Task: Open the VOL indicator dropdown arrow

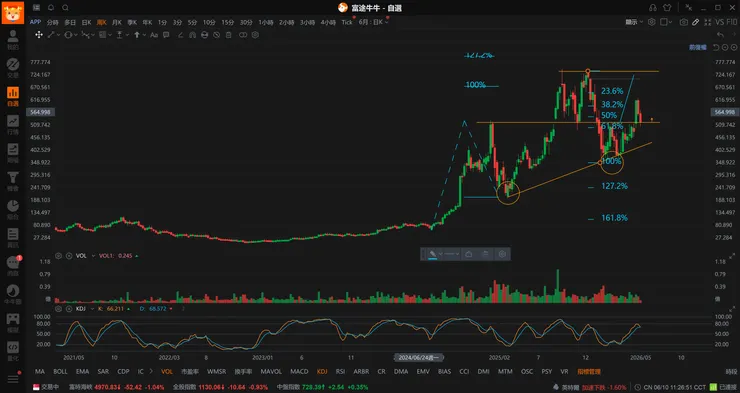Action: point(93,256)
